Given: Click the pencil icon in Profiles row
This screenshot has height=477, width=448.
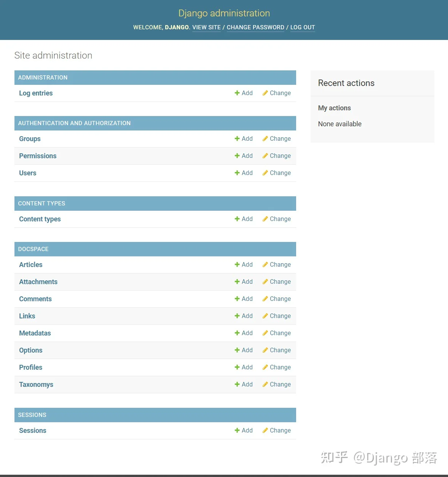Looking at the screenshot, I should 265,367.
